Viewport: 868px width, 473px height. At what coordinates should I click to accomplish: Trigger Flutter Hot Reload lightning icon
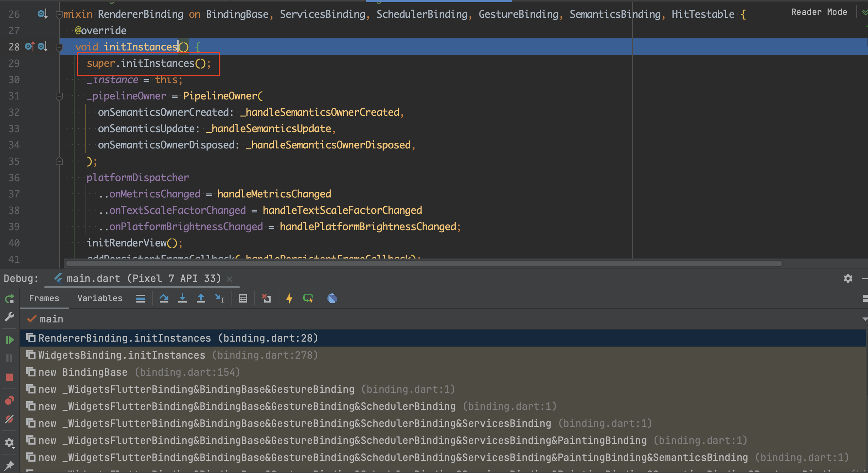pos(289,299)
